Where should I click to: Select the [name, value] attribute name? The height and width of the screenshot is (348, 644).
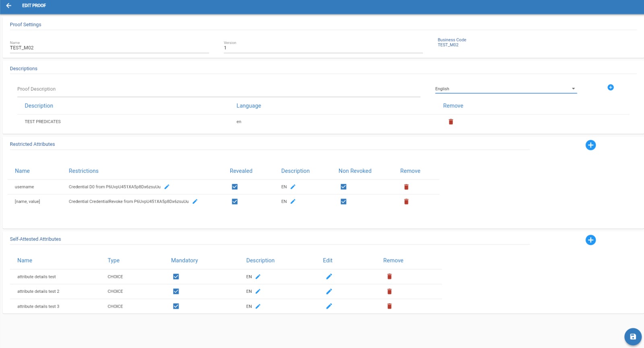pyautogui.click(x=27, y=201)
